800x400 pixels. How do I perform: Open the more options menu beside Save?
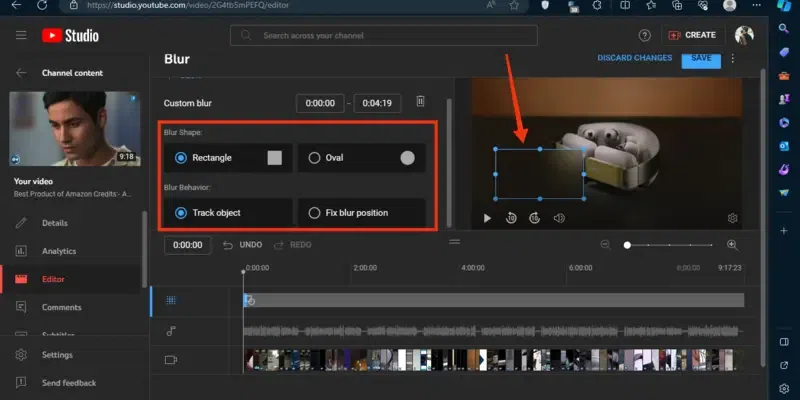pyautogui.click(x=733, y=58)
